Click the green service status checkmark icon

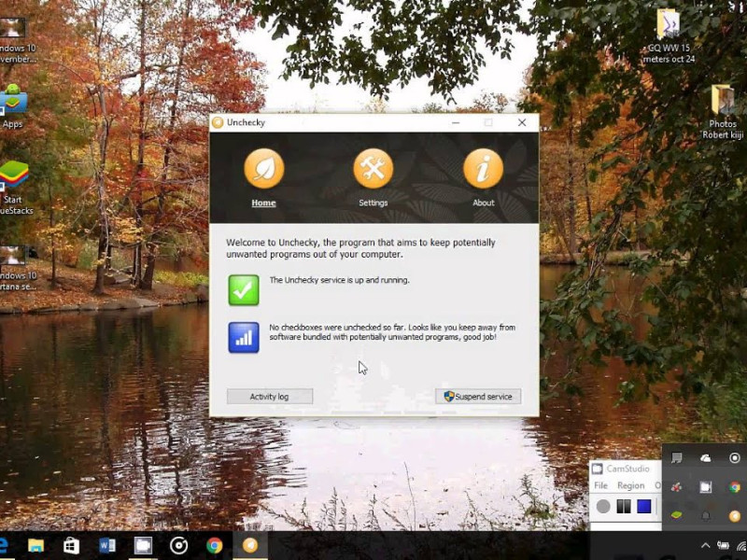pos(244,290)
